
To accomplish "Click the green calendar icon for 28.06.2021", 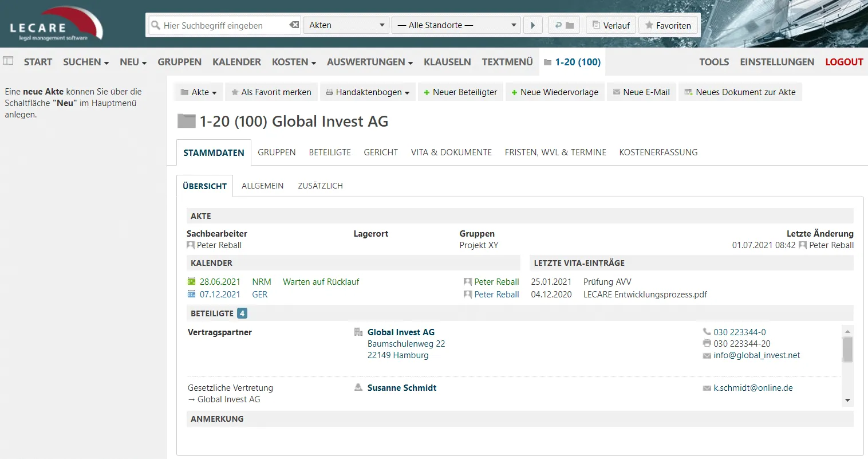I will point(192,281).
